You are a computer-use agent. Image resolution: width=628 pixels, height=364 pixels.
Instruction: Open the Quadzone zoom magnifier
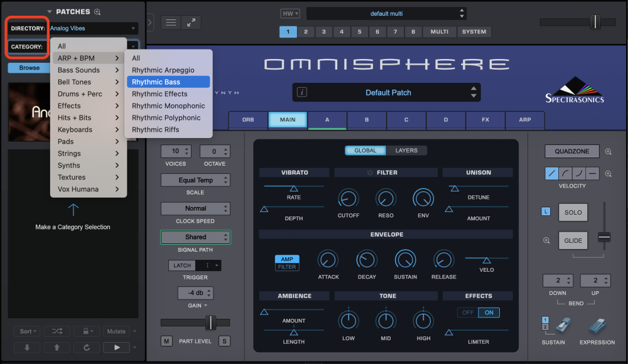pos(608,151)
